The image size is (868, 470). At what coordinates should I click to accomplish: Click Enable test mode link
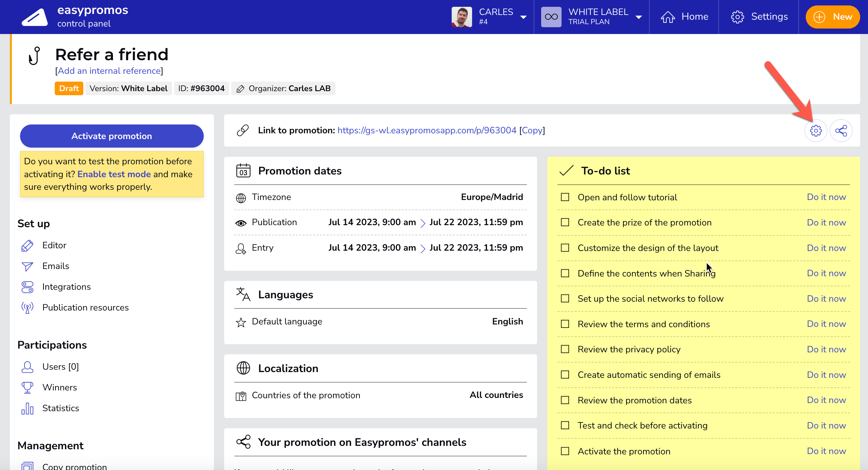point(114,174)
